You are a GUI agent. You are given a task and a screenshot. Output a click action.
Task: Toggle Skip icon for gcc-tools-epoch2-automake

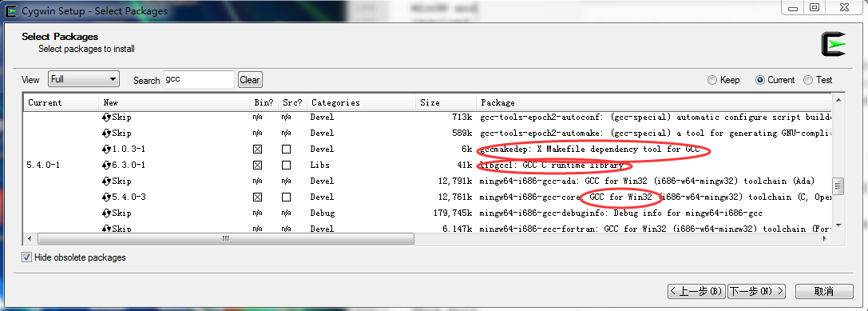tap(107, 133)
